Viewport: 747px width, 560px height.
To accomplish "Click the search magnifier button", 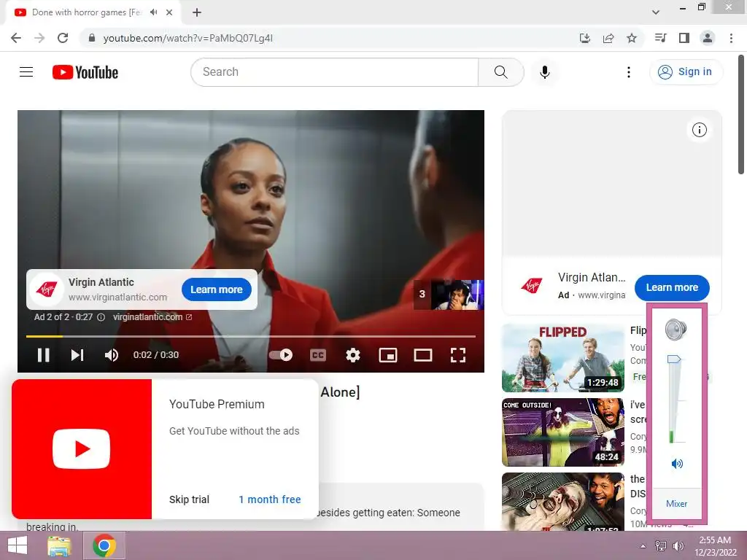I will click(500, 72).
